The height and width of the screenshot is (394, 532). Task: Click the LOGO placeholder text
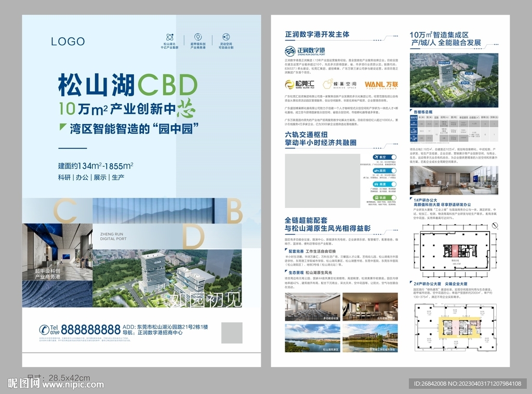click(68, 42)
